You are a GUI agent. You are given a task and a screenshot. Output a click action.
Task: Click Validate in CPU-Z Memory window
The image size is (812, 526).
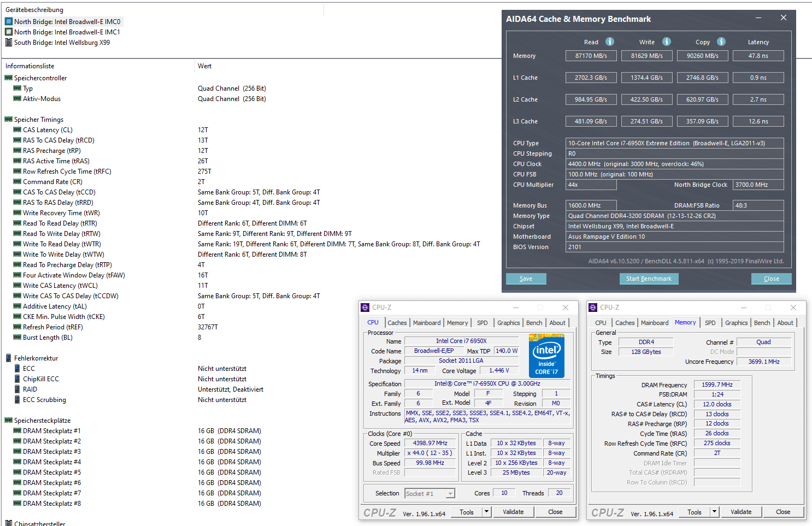pyautogui.click(x=741, y=512)
